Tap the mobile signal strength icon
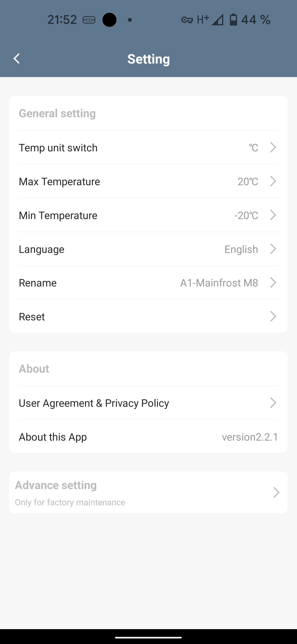Viewport: 297px width, 644px height. click(x=218, y=20)
